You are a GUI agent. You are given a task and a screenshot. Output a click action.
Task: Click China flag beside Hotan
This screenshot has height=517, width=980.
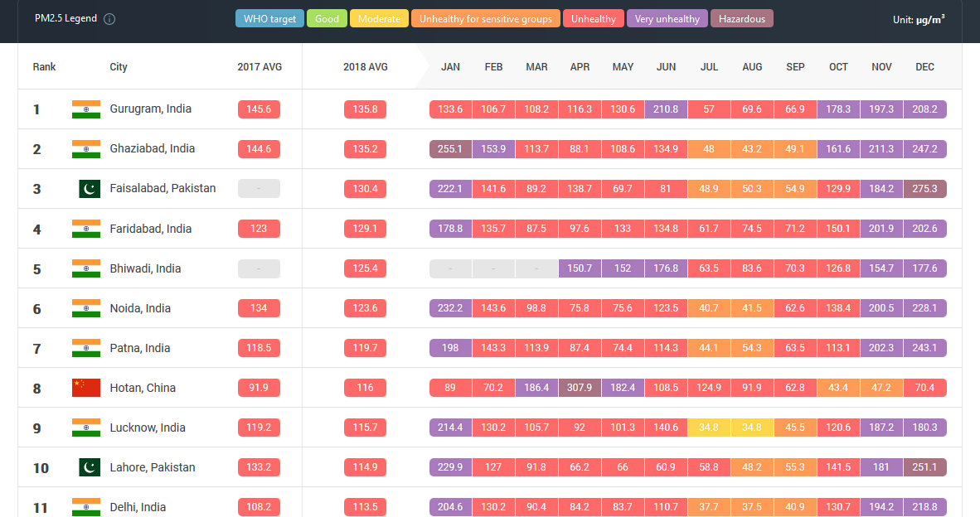[86, 388]
